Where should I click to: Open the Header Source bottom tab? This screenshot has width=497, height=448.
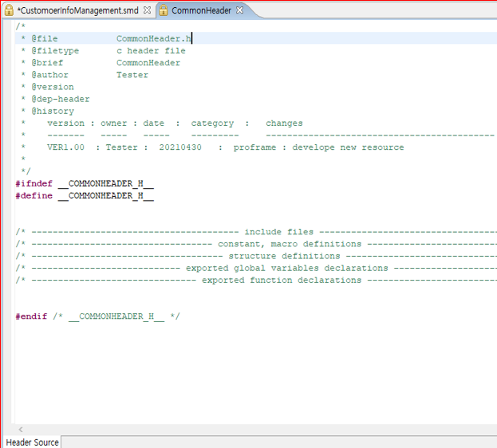pyautogui.click(x=33, y=442)
